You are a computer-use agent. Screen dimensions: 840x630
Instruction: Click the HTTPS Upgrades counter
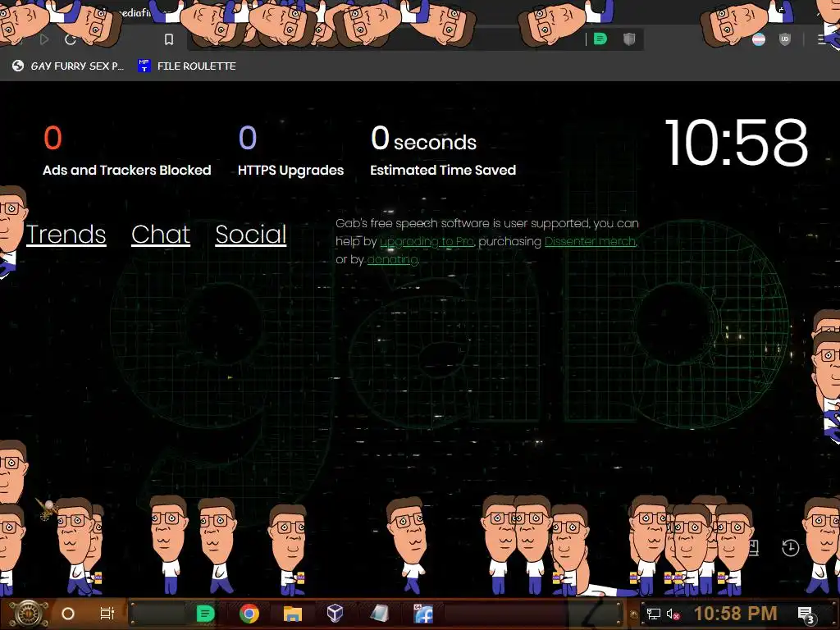point(291,152)
